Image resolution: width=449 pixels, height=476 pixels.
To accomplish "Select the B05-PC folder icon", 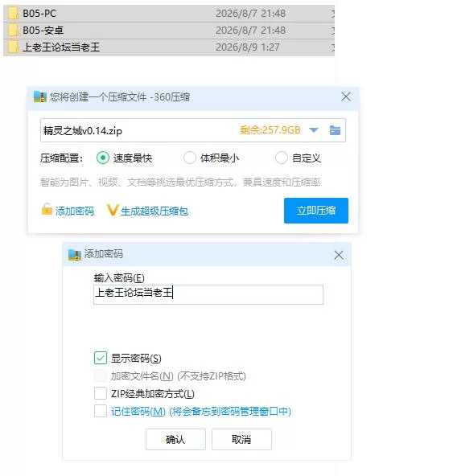I will (13, 14).
